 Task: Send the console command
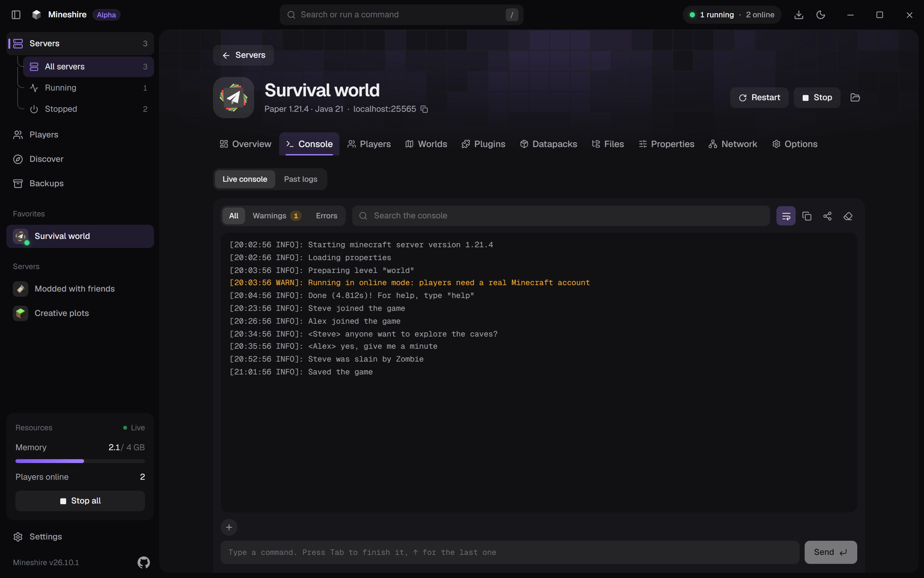coord(830,552)
